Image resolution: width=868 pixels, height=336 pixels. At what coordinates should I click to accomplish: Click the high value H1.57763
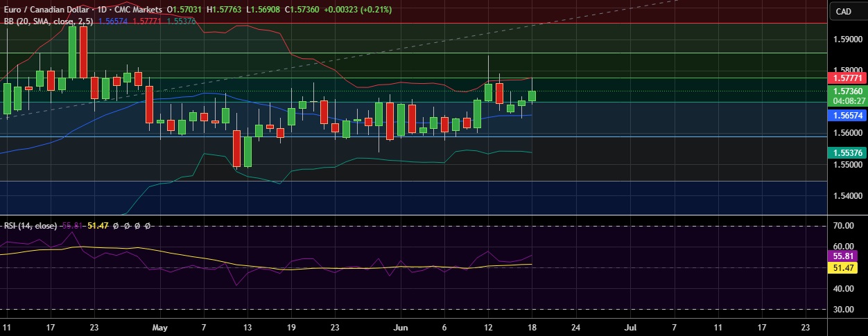point(225,10)
